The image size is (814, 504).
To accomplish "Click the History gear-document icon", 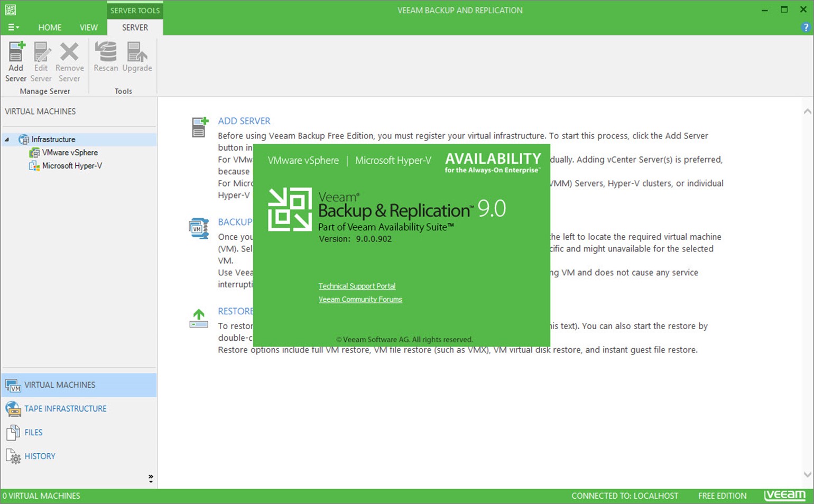I will [x=13, y=456].
